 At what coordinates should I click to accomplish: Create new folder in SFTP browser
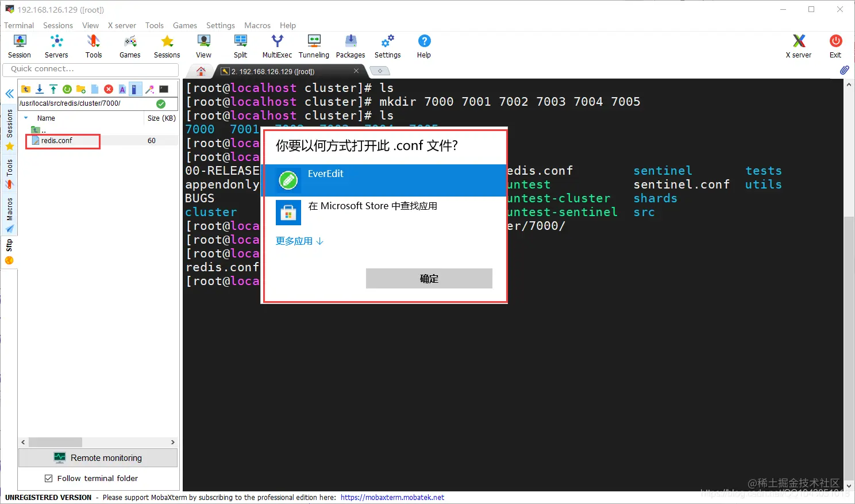point(81,89)
